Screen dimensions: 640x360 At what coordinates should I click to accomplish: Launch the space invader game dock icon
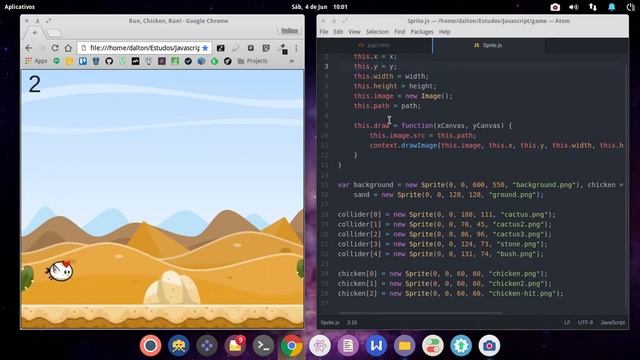179,346
